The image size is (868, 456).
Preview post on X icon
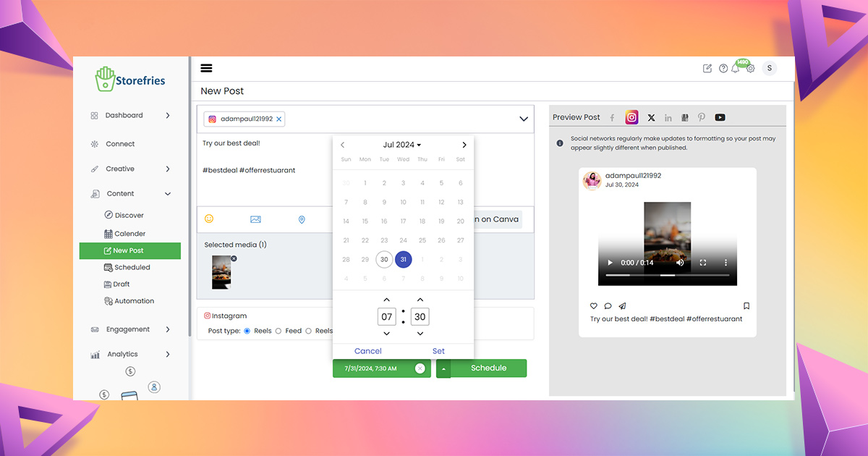(x=651, y=117)
